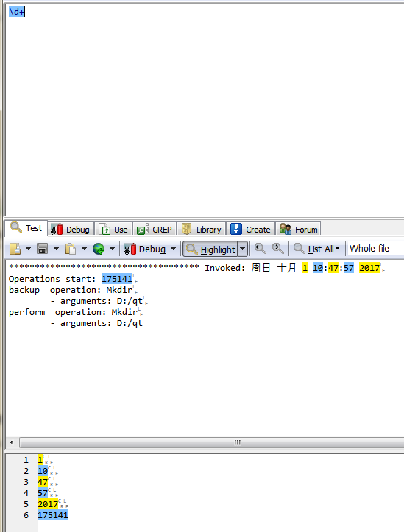The image size is (404, 532).
Task: Expand the paste dropdown arrow
Action: (84, 249)
